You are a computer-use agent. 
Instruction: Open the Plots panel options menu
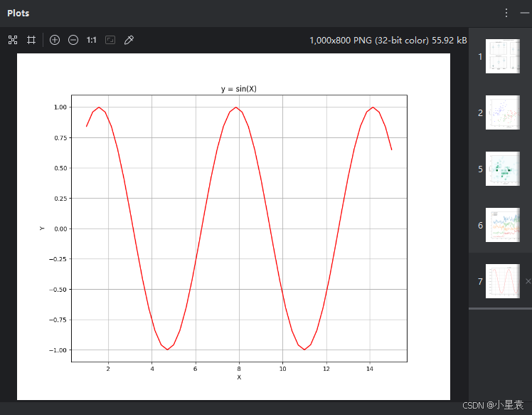506,13
